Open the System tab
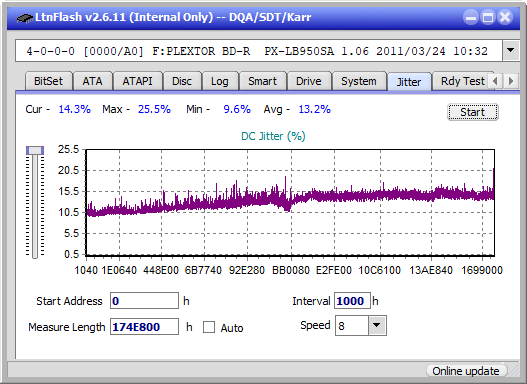 click(x=359, y=81)
